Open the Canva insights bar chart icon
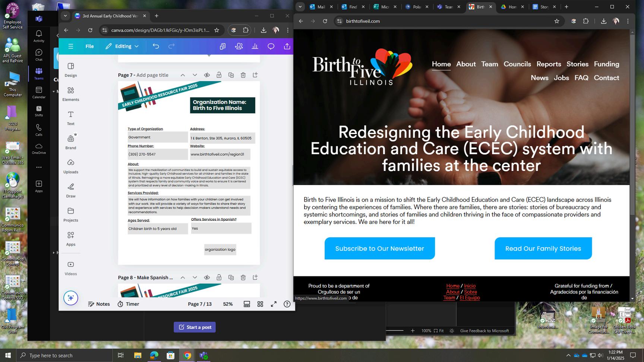The height and width of the screenshot is (362, 644). click(x=255, y=46)
